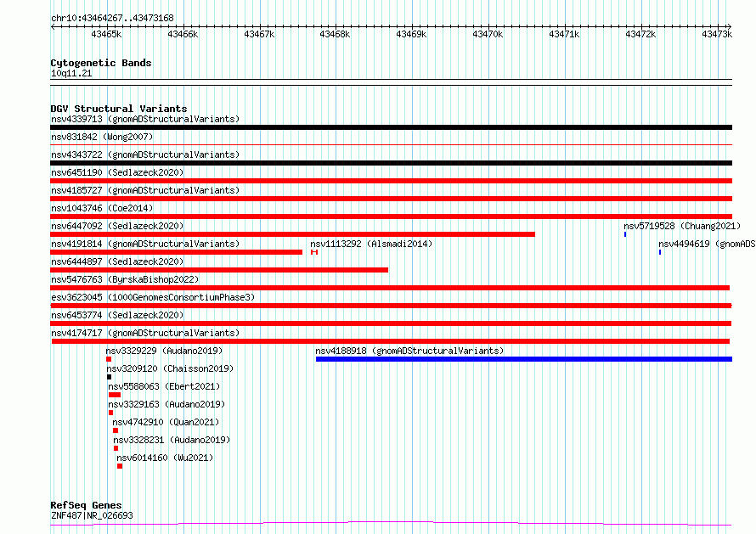This screenshot has width=756, height=534.
Task: Open nsv5588063 (Ebert2021) label
Action: click(x=164, y=386)
